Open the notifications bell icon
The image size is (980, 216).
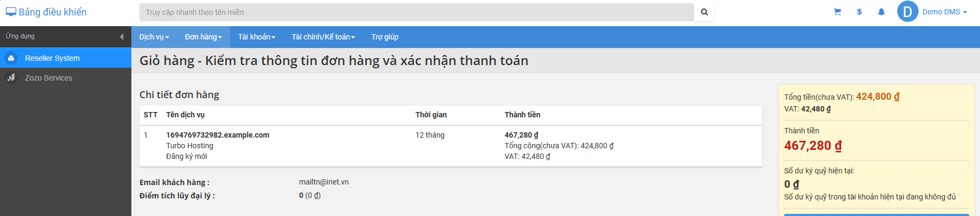(881, 12)
